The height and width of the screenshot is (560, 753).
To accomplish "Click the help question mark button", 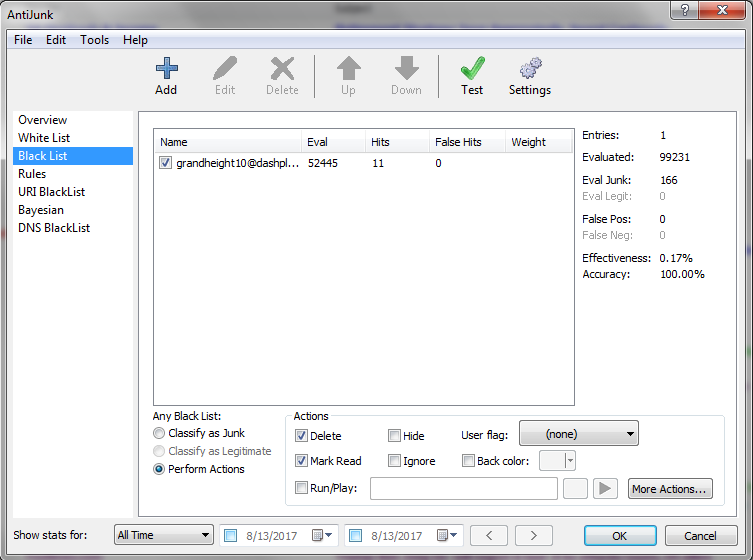I will [685, 10].
